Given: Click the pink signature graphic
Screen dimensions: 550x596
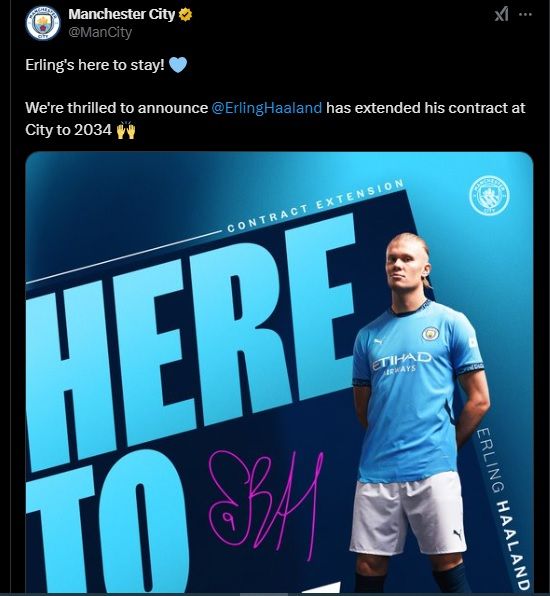Looking at the screenshot, I should (266, 506).
